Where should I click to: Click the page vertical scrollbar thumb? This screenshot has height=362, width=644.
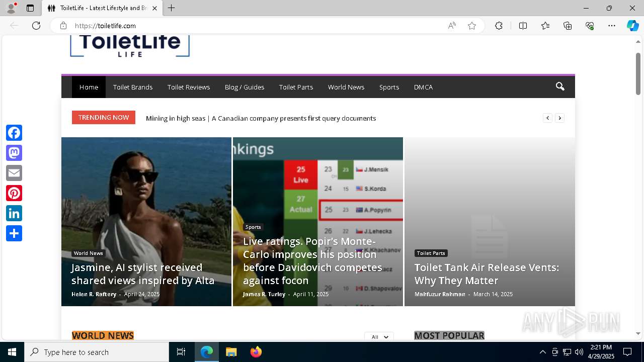point(638,73)
